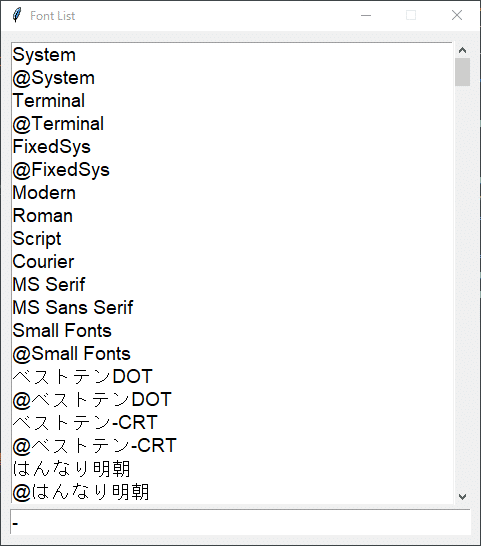
Task: Select the Modern font row
Action: click(232, 193)
